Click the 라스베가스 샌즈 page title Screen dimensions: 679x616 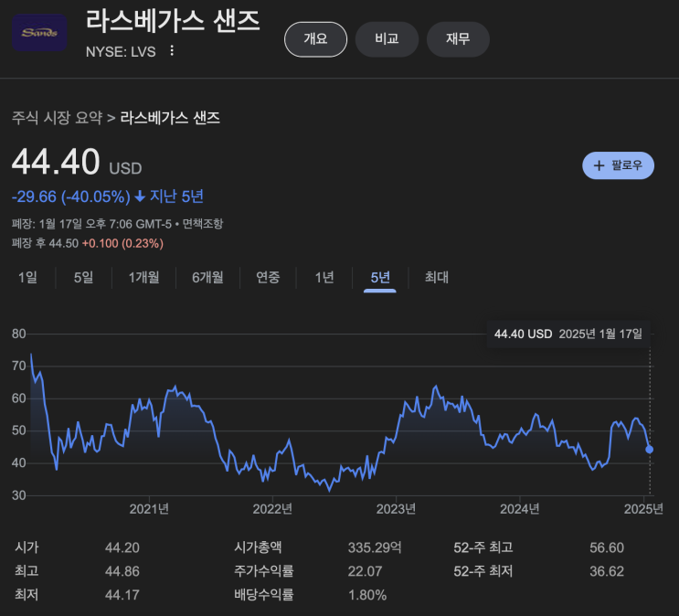coord(173,21)
